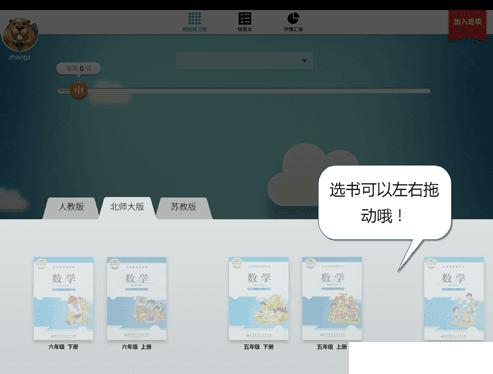Switch to the 苏教版 tab
The width and height of the screenshot is (493, 374).
tap(183, 207)
